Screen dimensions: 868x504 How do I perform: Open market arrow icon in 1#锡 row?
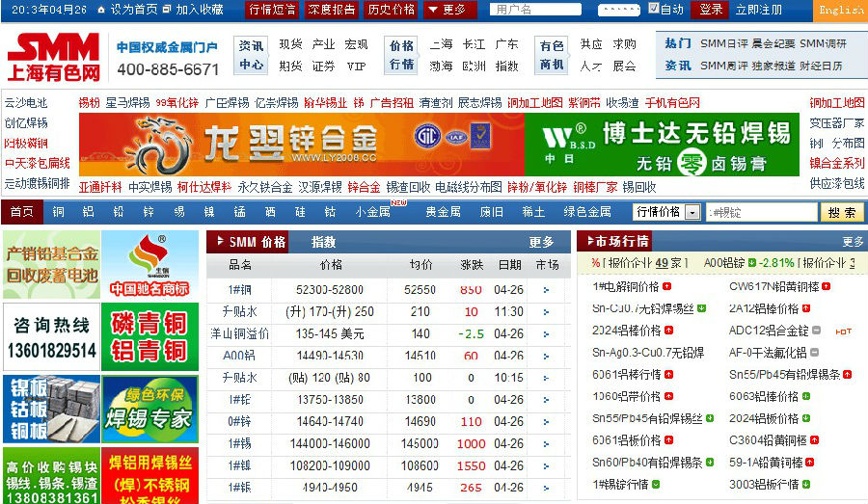[x=547, y=443]
